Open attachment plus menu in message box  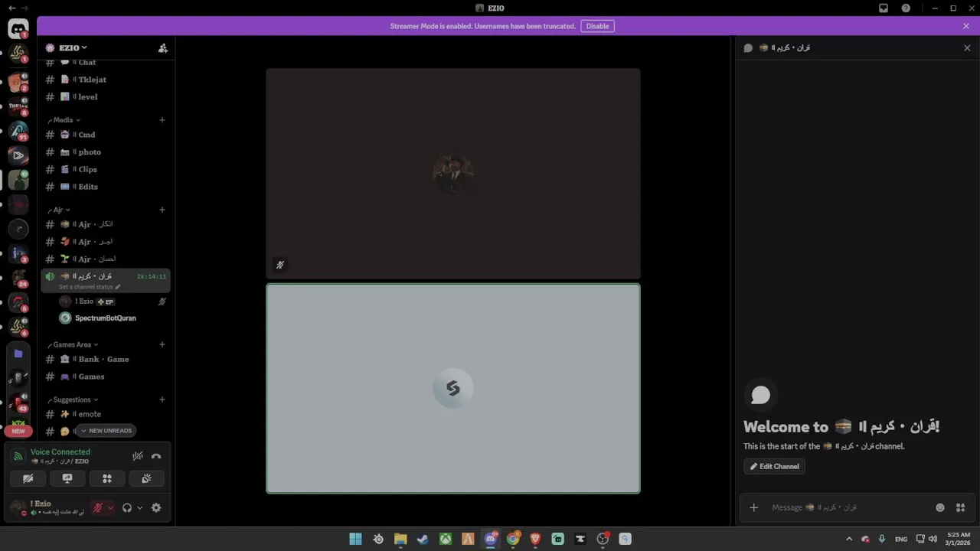point(754,507)
